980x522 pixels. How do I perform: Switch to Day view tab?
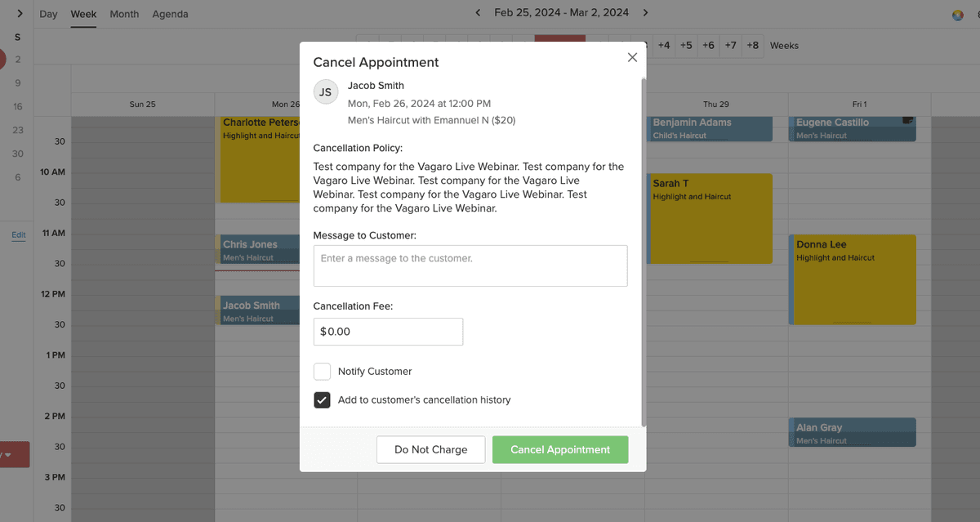point(49,14)
